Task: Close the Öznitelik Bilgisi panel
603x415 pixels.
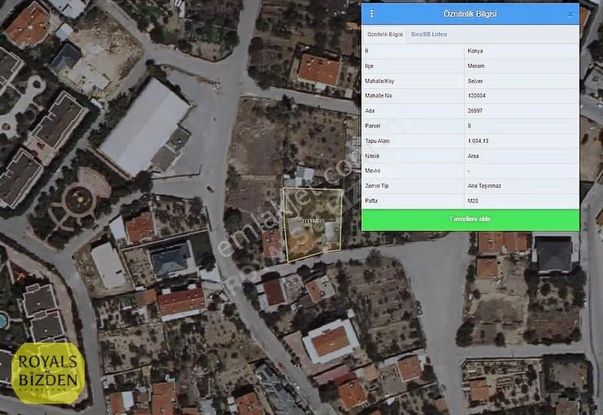Action: [x=570, y=14]
